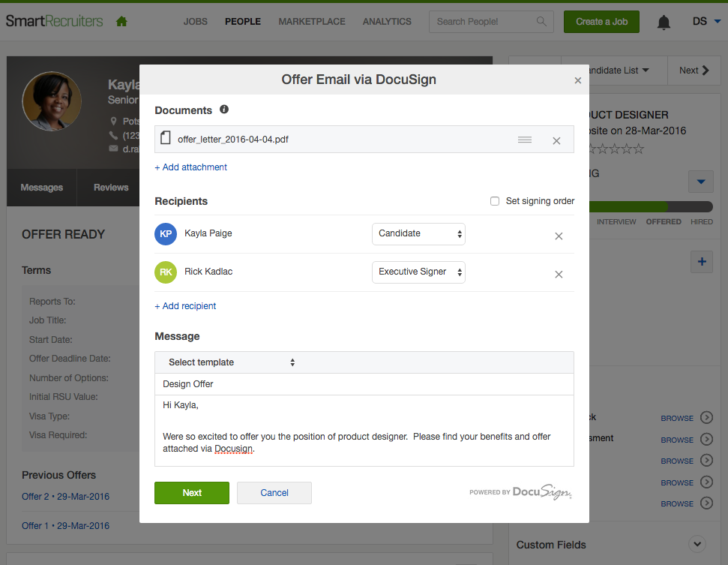Open the JOBS menu
728x565 pixels.
(195, 22)
